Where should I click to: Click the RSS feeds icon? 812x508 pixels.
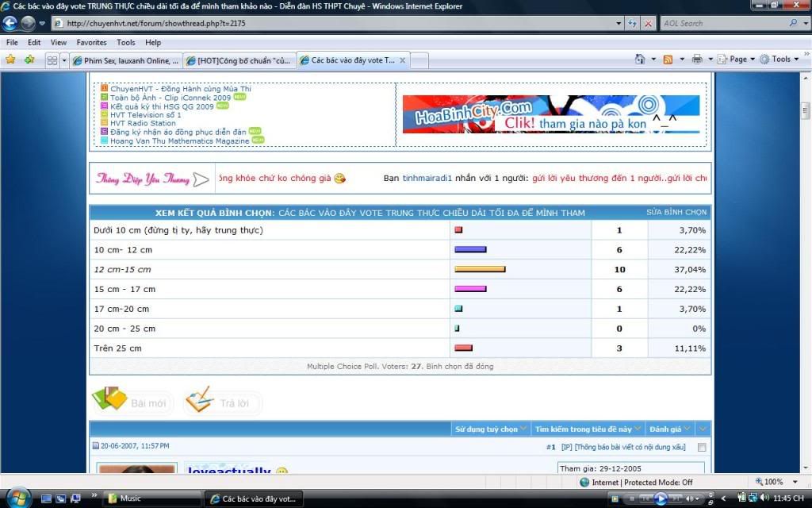click(x=668, y=60)
